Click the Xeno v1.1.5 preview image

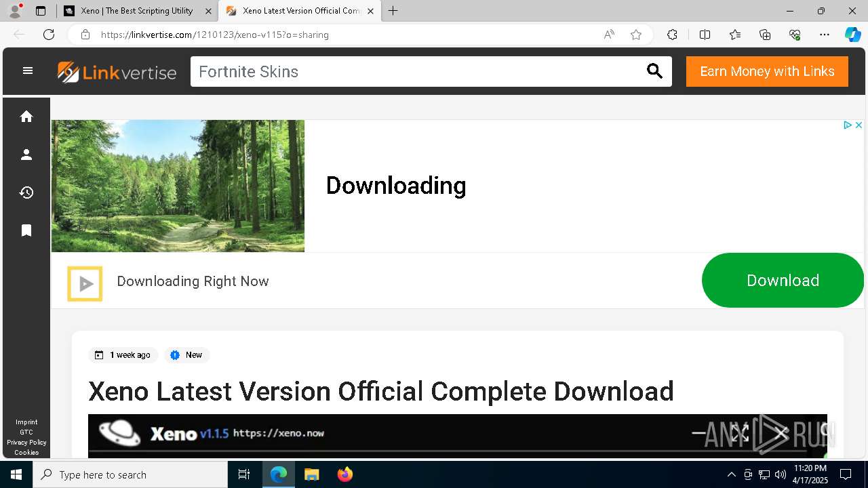tap(458, 436)
